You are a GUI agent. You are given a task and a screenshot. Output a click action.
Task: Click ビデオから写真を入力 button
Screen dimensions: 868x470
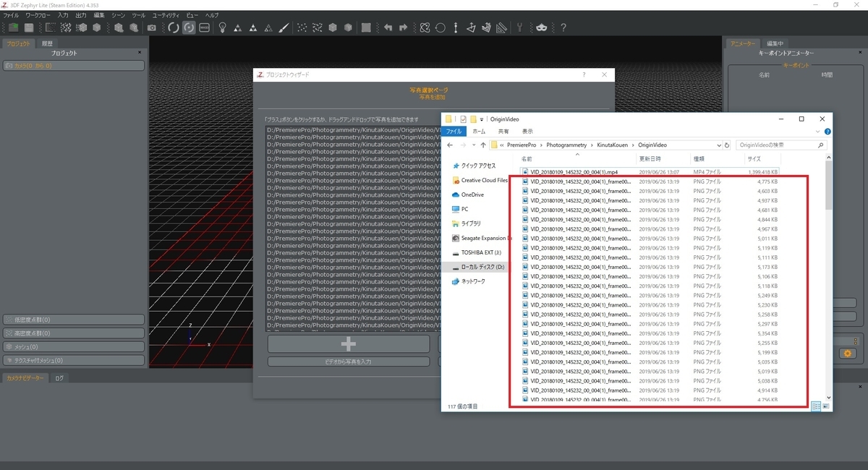[x=349, y=361]
